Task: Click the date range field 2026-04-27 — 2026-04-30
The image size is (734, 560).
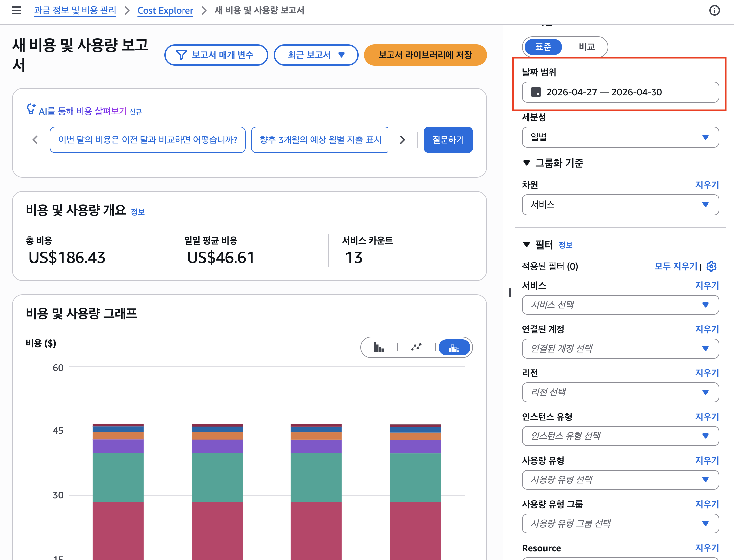Action: click(620, 92)
